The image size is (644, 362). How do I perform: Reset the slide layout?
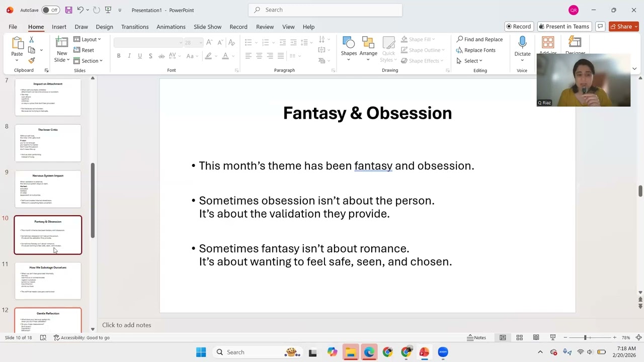tap(84, 50)
